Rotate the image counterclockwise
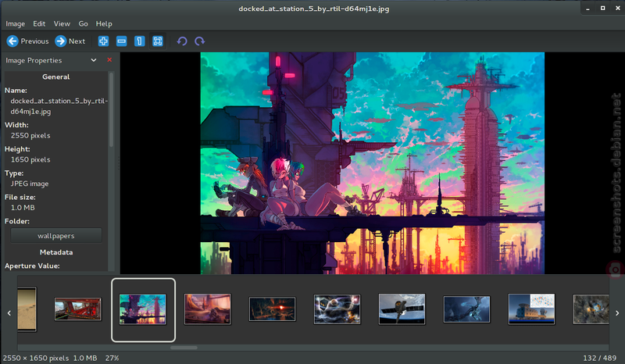 (x=182, y=41)
